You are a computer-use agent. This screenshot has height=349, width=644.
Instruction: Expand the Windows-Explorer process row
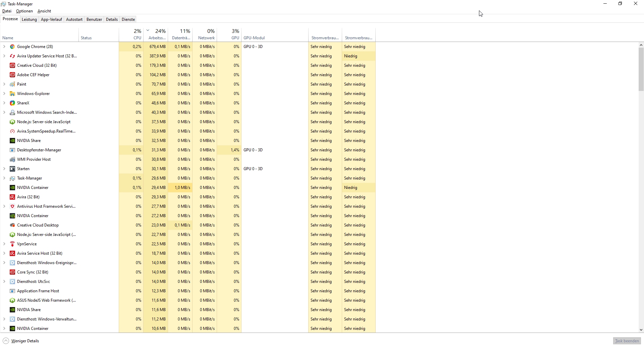pos(4,94)
